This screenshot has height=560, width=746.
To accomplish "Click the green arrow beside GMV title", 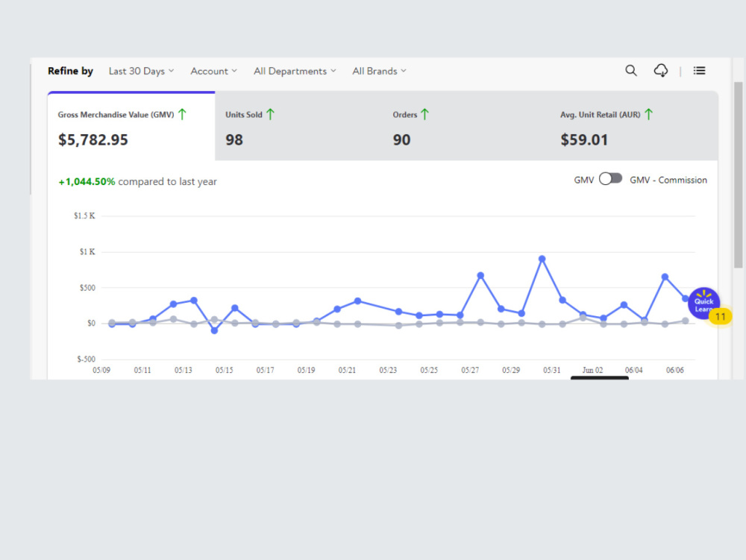I will click(182, 114).
